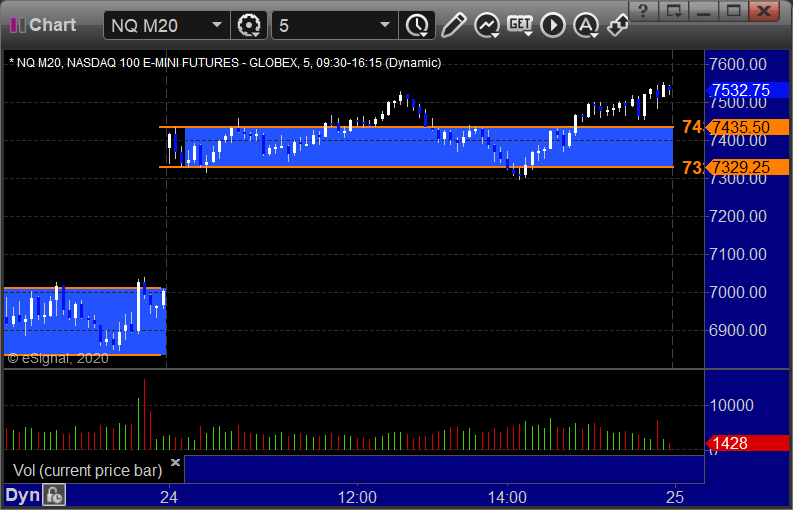Select the drawing pencil tool
Screen dimensions: 793x510
(453, 25)
